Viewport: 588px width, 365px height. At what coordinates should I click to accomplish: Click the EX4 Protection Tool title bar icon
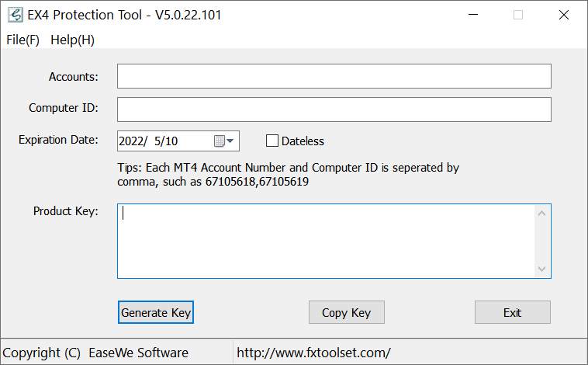coord(16,15)
